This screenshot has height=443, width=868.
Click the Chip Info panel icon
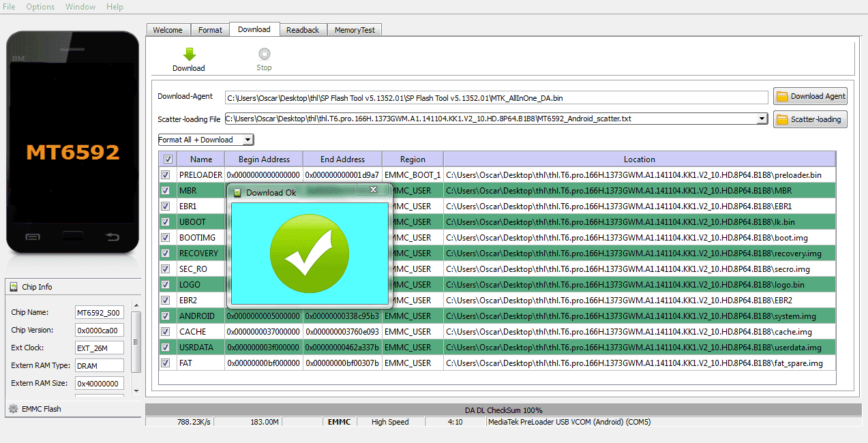[14, 287]
